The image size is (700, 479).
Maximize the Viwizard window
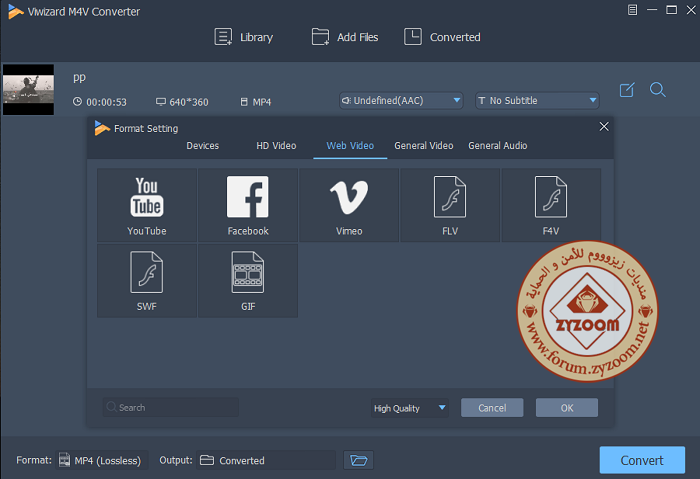tap(671, 10)
